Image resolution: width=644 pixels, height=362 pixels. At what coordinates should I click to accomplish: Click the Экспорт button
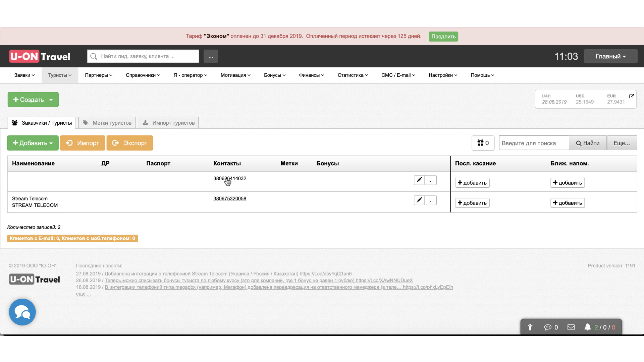pyautogui.click(x=130, y=143)
